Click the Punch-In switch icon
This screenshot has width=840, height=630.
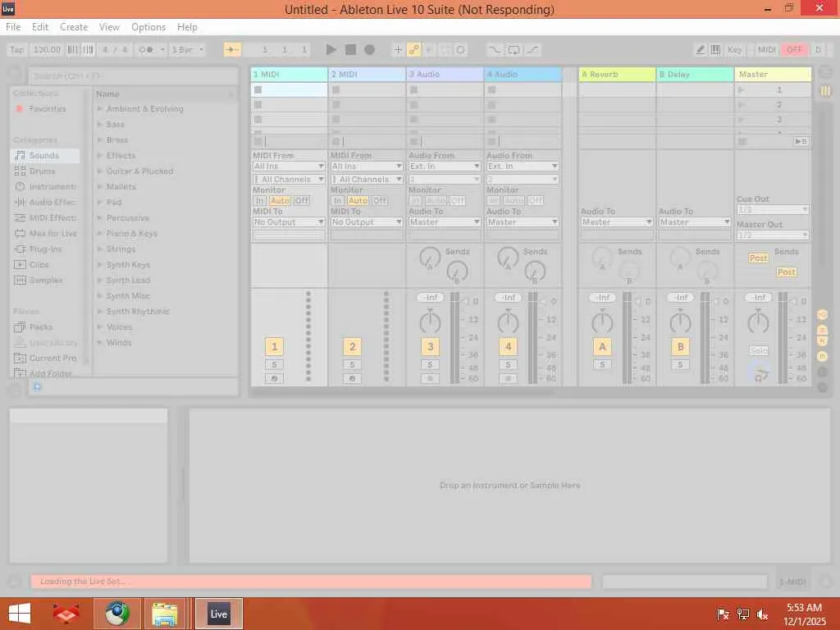click(x=494, y=50)
